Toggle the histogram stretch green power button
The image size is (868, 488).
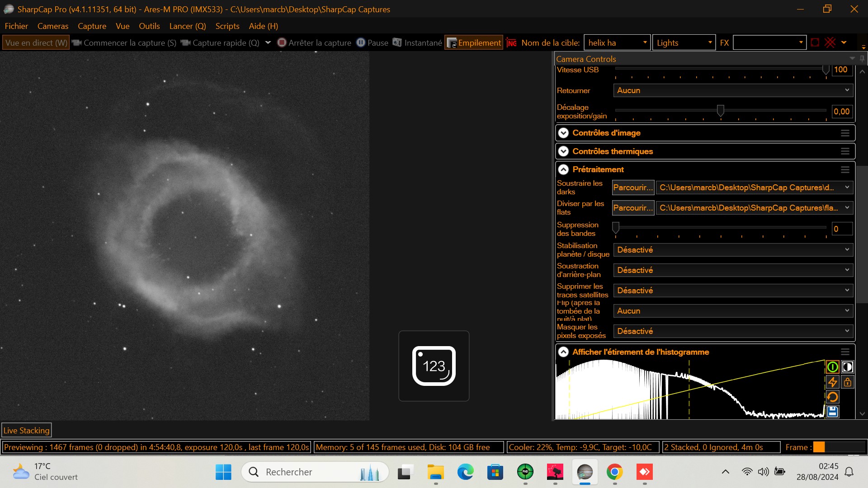[x=832, y=367]
